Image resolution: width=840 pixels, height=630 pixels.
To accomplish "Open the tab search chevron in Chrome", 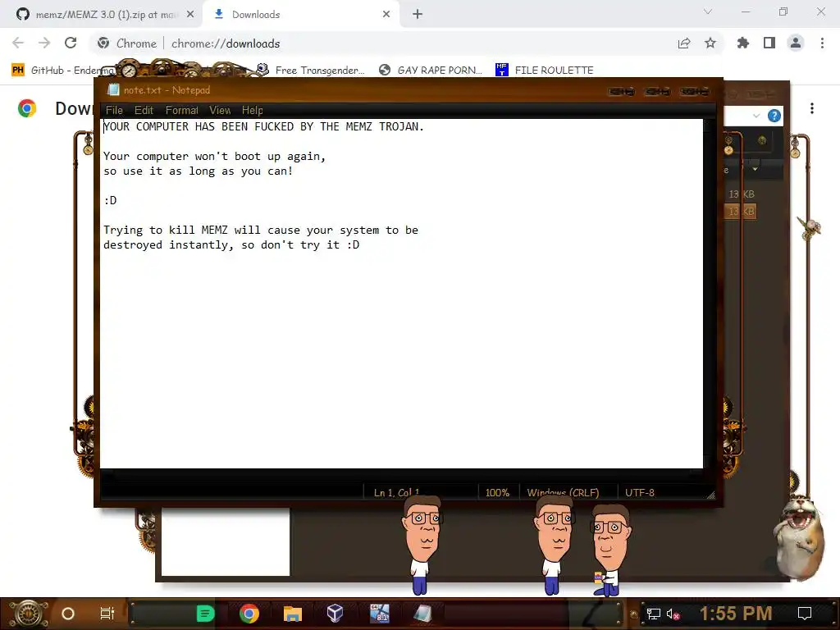I will [708, 11].
